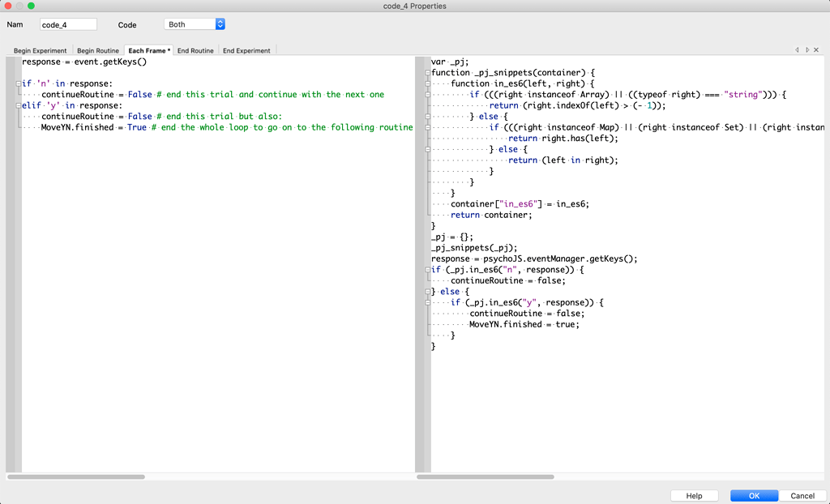Select the Each Frame tab
The height and width of the screenshot is (504, 830).
click(148, 49)
